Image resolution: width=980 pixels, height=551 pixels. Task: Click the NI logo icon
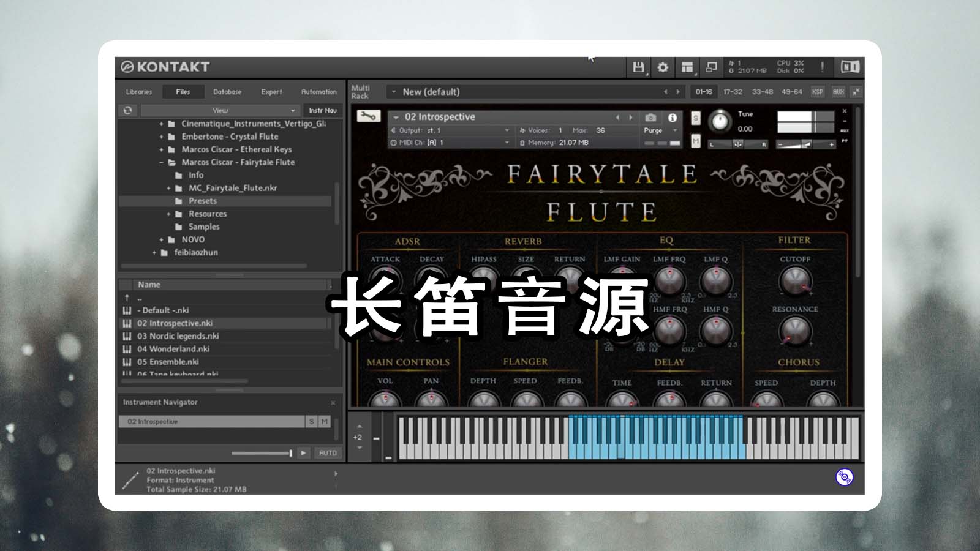[850, 67]
